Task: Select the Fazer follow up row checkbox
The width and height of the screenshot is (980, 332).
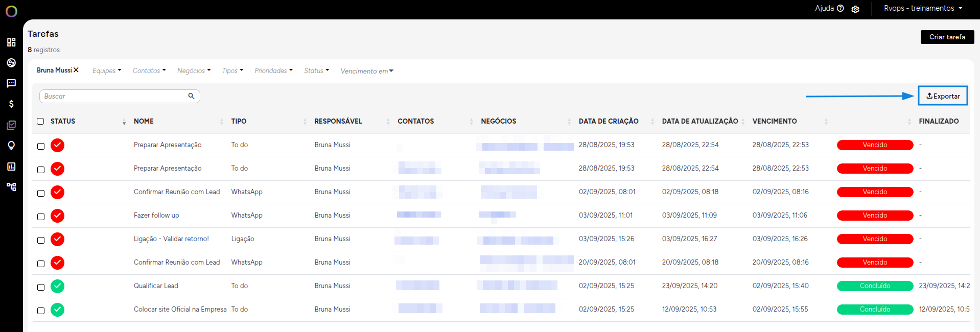Action: (x=41, y=217)
